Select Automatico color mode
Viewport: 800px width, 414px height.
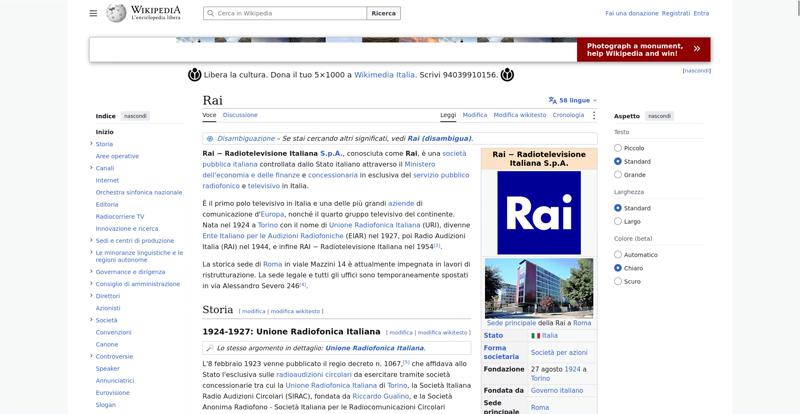(618, 255)
